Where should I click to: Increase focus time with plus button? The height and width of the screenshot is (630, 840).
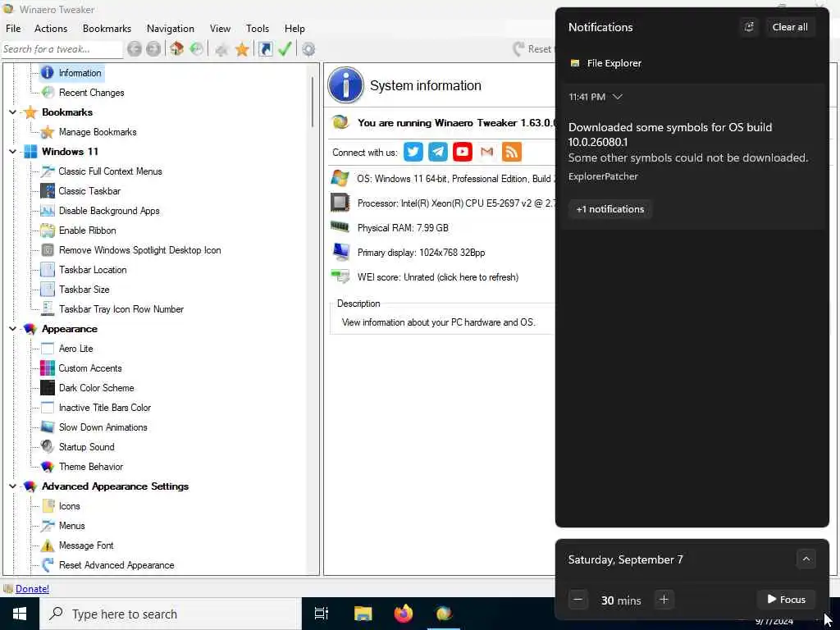[664, 600]
